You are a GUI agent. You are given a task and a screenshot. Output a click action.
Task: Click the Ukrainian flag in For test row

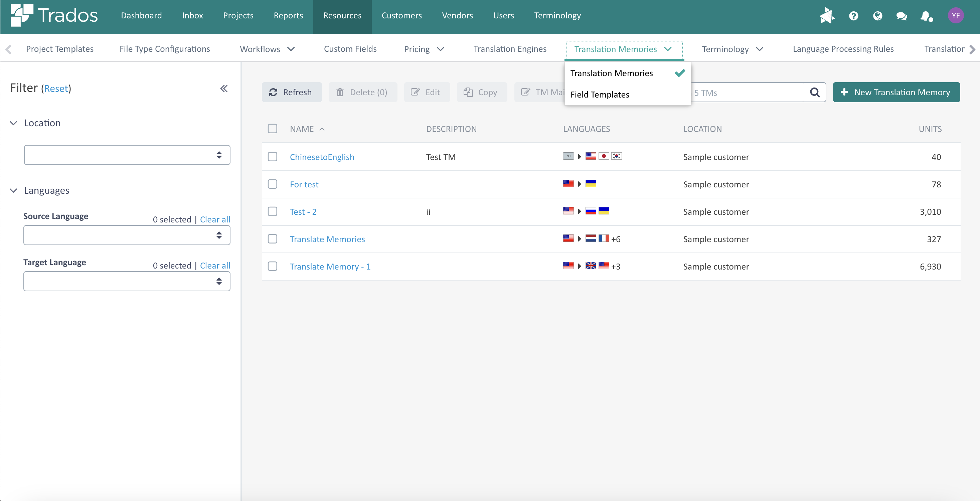point(591,183)
